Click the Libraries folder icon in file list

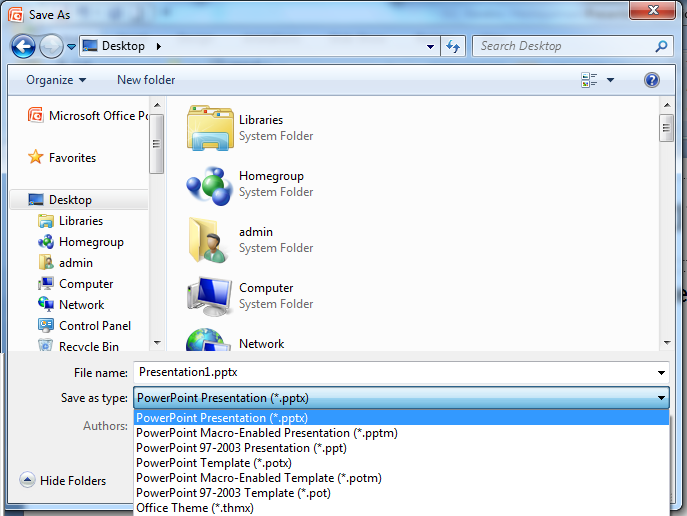[210, 128]
